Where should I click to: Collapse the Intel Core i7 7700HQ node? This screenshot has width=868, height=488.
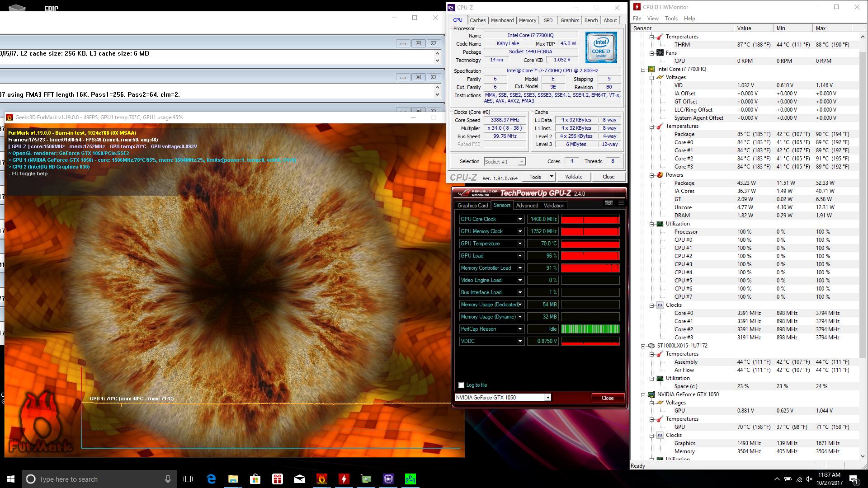tap(643, 69)
